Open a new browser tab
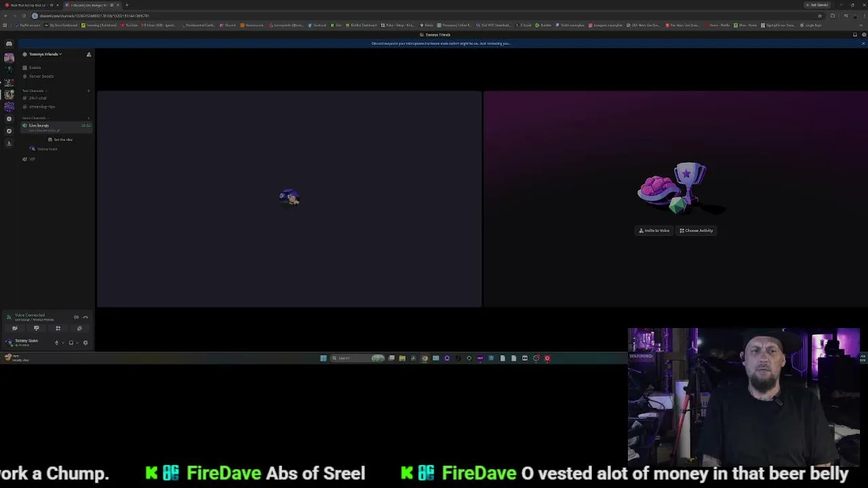 [127, 5]
